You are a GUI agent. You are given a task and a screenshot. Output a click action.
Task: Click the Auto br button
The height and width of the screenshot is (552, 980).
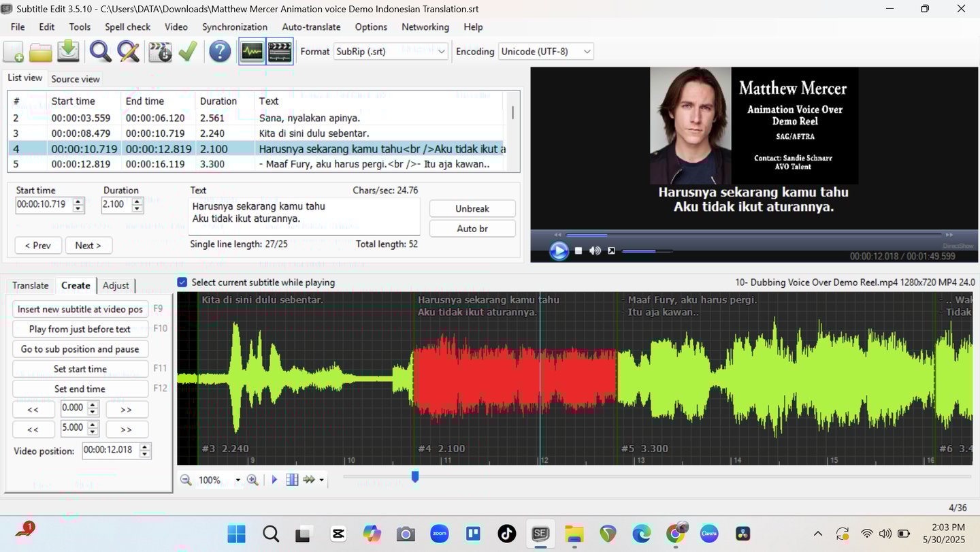[472, 229]
